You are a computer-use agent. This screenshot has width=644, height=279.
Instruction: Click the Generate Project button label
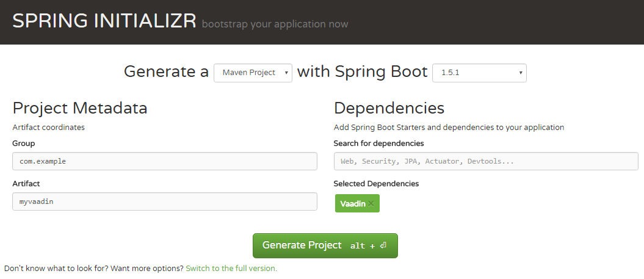click(x=302, y=245)
